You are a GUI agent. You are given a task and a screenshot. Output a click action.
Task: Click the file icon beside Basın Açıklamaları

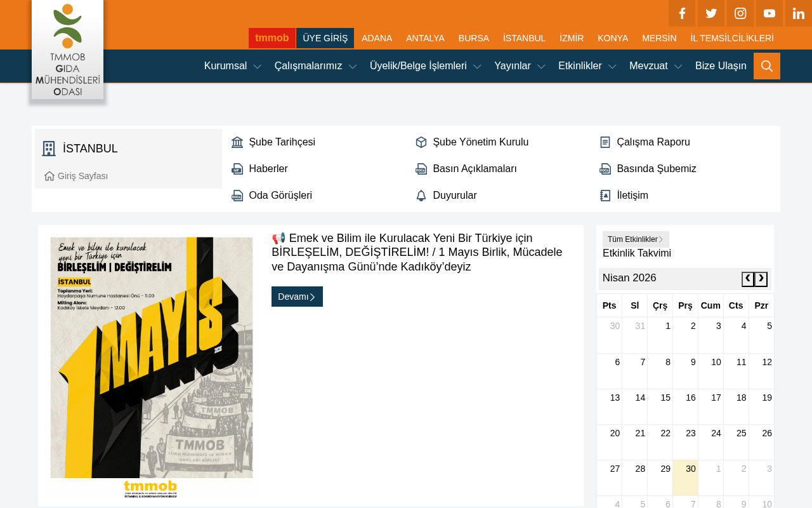(x=421, y=169)
